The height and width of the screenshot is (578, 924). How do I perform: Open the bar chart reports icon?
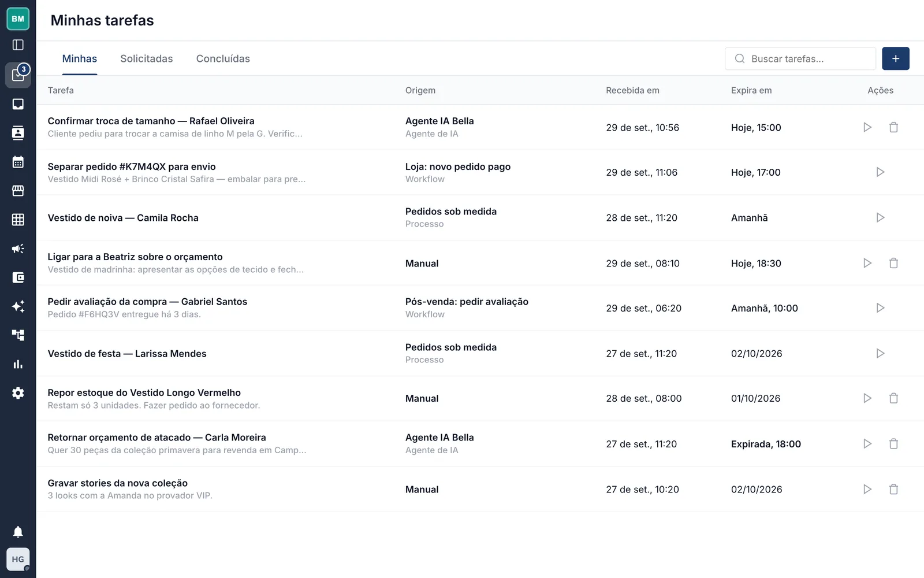[18, 364]
